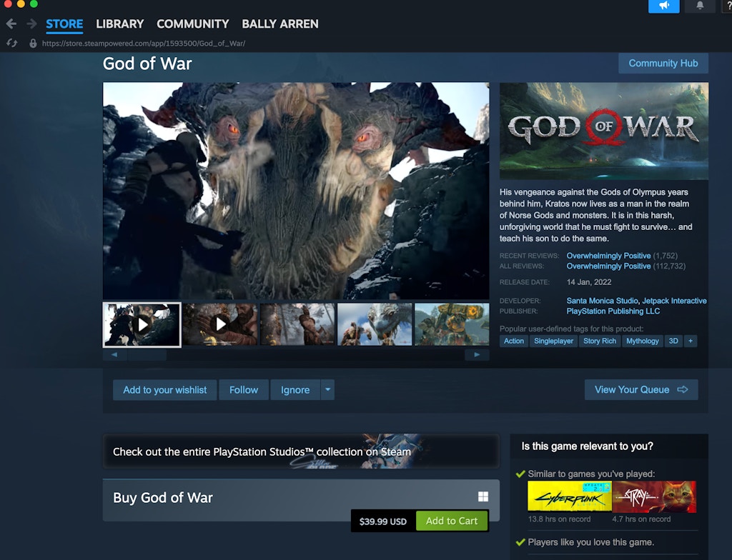Click the main trailer video player
This screenshot has height=560, width=732.
tap(296, 191)
